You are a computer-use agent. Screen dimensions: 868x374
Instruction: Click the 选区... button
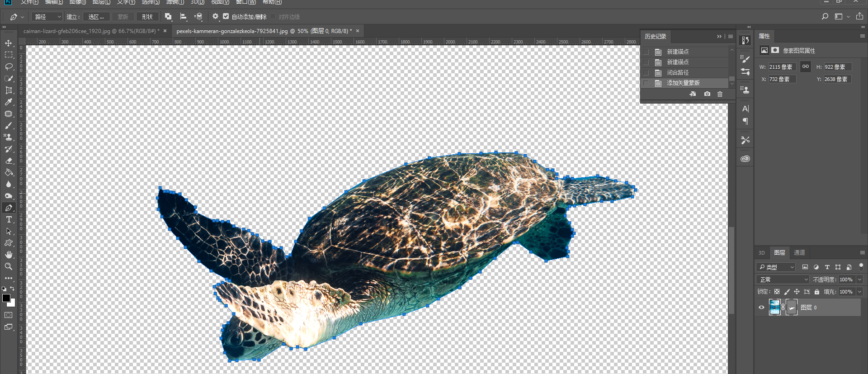(x=96, y=17)
